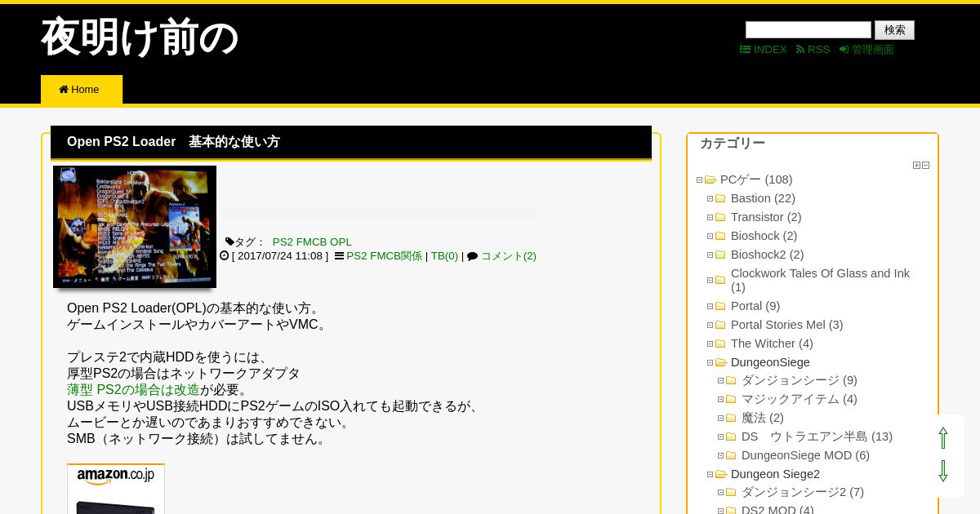The image size is (980, 514).
Task: Click the open folder icon beside DungeonSiege
Action: pyautogui.click(x=721, y=363)
